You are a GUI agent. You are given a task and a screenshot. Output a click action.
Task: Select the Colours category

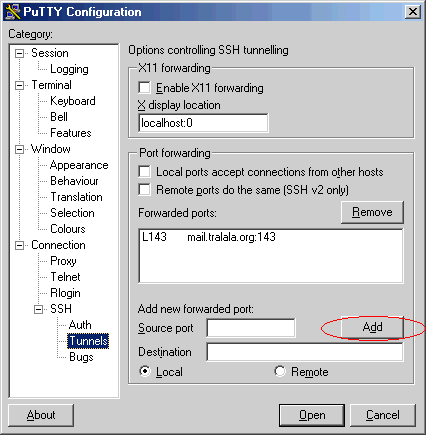point(68,229)
